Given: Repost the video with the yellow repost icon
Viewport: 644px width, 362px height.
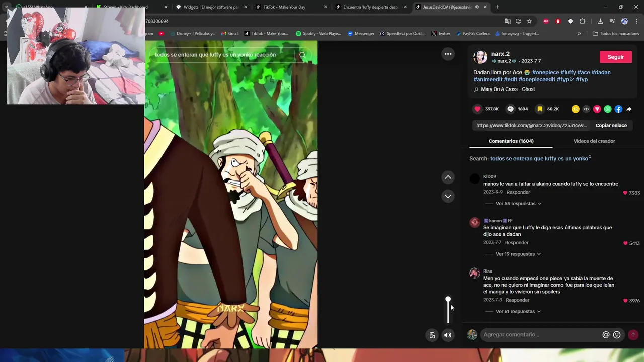Looking at the screenshot, I should click(x=576, y=109).
